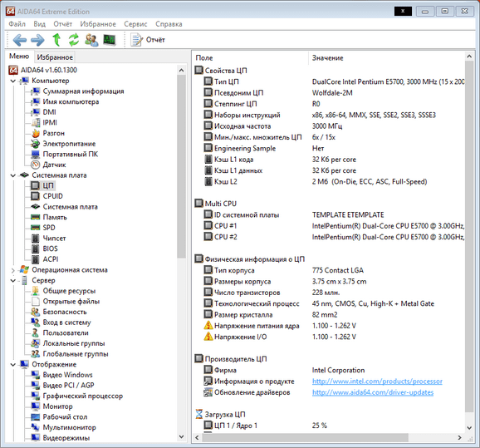Click the monitor graph toolbar icon
The image size is (480, 448).
pyautogui.click(x=110, y=40)
